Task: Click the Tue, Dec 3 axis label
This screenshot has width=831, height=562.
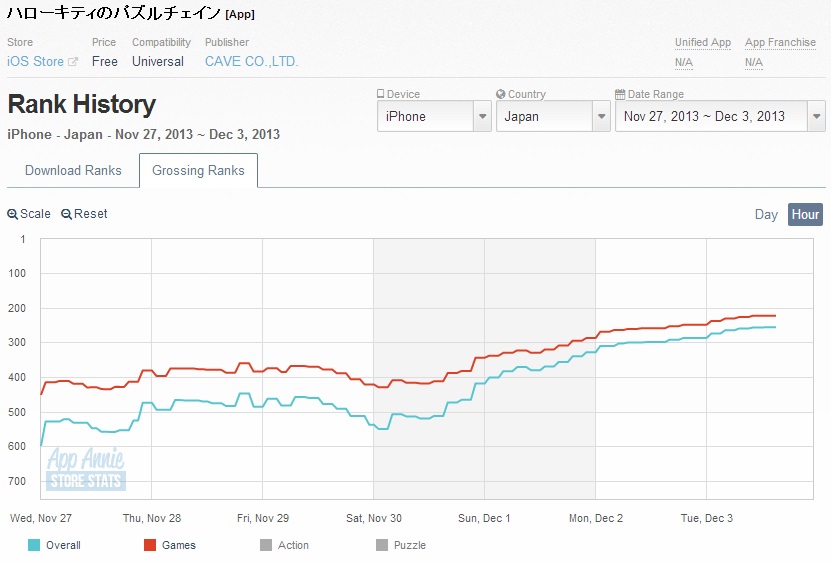Action: tap(707, 518)
